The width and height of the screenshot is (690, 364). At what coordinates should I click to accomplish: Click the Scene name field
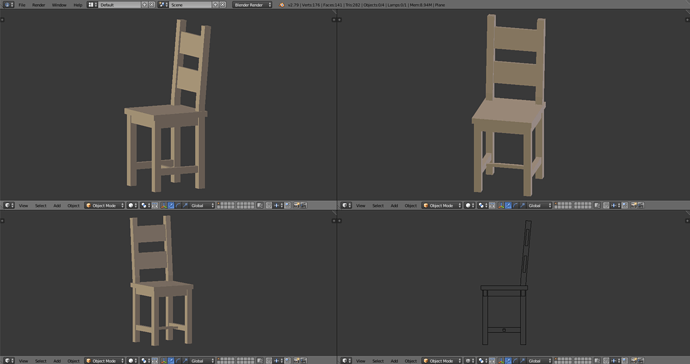pos(190,4)
